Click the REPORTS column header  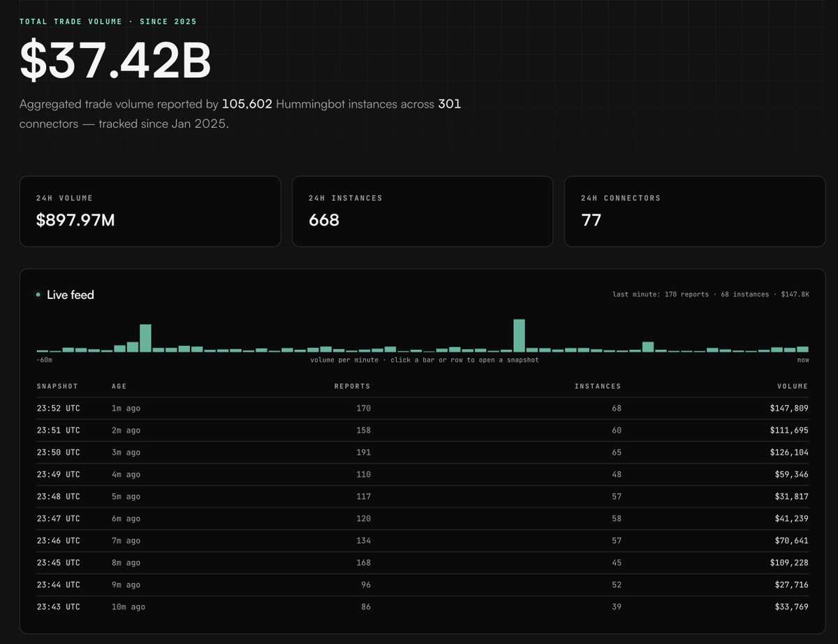point(353,386)
